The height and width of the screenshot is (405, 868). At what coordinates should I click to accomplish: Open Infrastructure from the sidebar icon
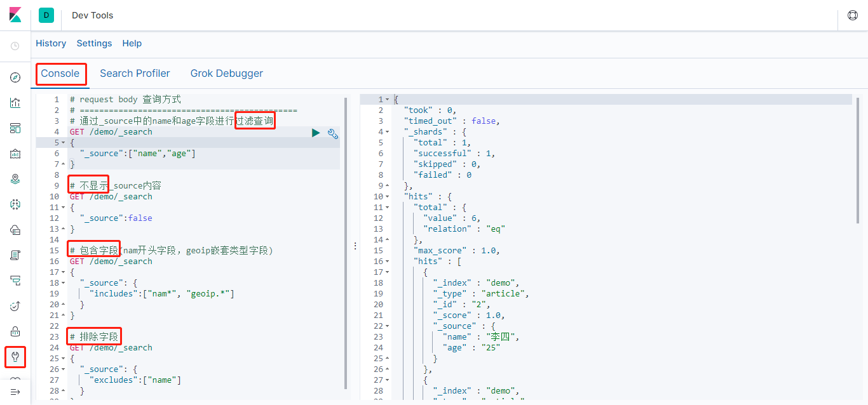15,230
